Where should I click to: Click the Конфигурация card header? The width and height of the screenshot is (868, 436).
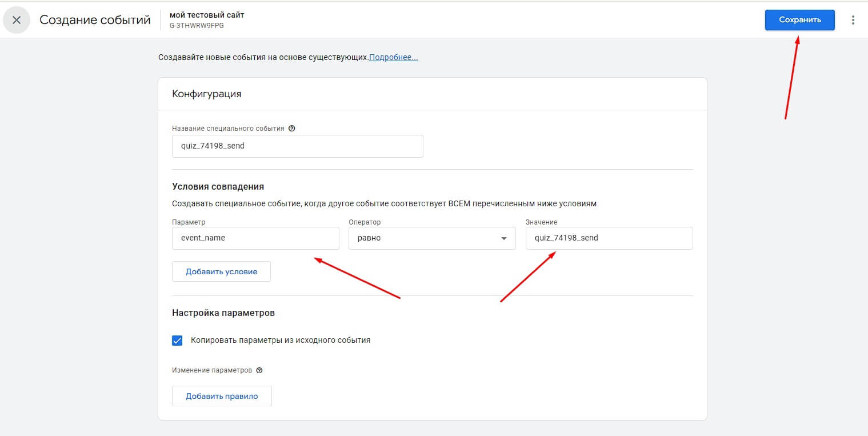point(207,94)
